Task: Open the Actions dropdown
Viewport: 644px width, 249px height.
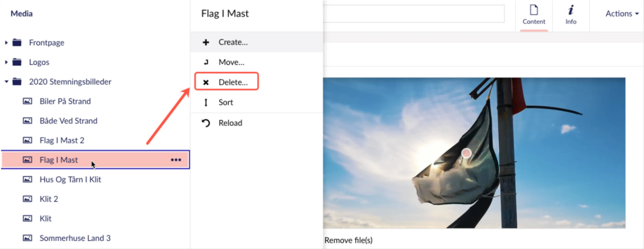Action: coord(622,13)
